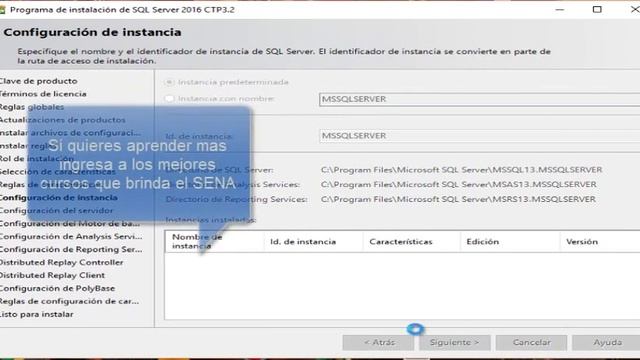The width and height of the screenshot is (640, 360).
Task: Select the Actualizaciones de productos step
Action: [62, 120]
